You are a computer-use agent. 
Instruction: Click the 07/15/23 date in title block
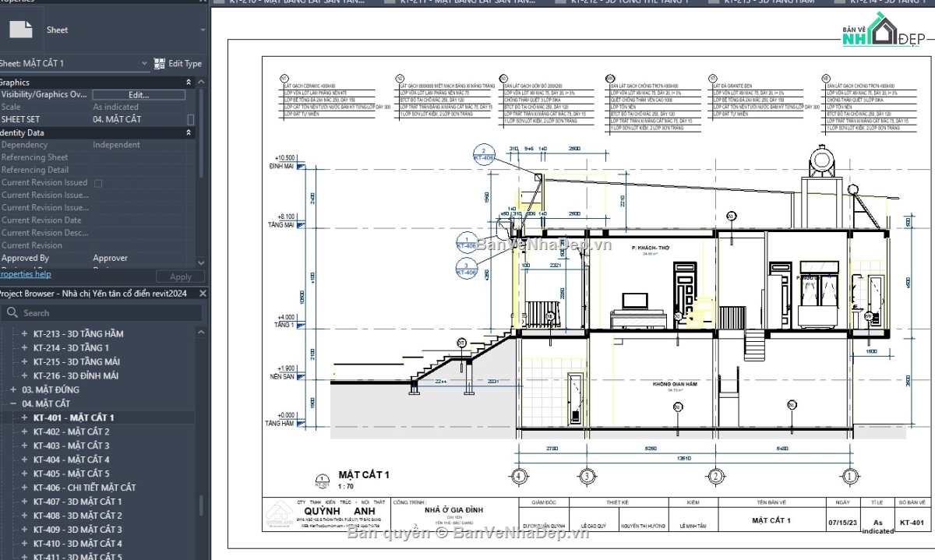(x=841, y=523)
